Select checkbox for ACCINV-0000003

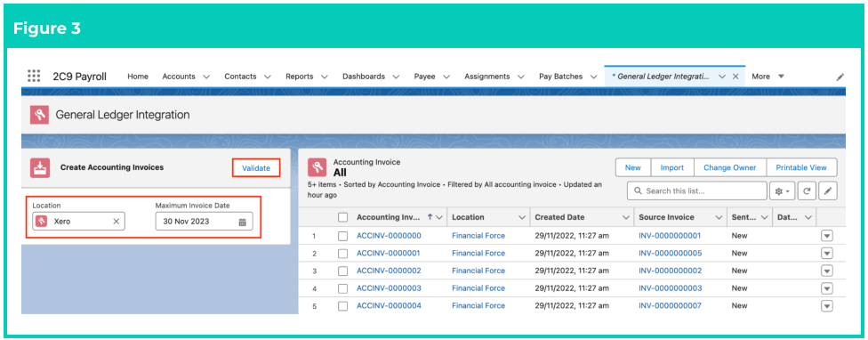click(342, 288)
